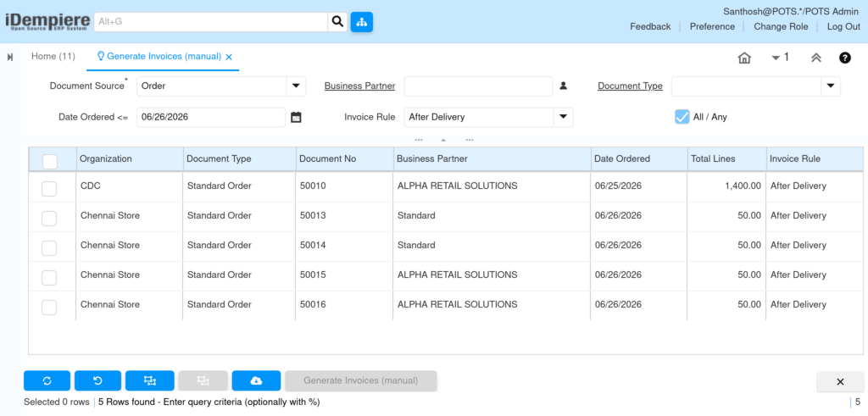The width and height of the screenshot is (868, 416).
Task: Click the global search magnifier icon
Action: pos(337,22)
